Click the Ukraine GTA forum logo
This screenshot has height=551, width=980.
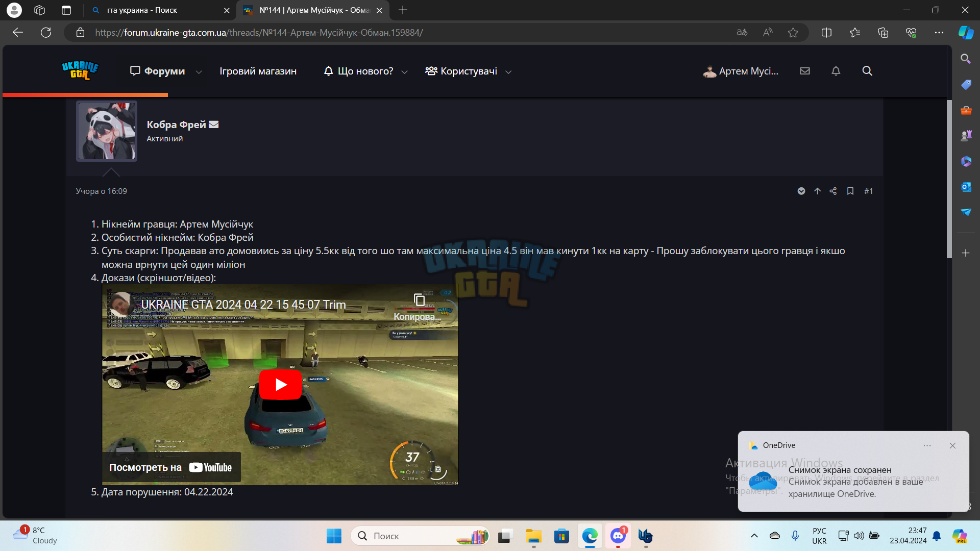click(x=80, y=71)
